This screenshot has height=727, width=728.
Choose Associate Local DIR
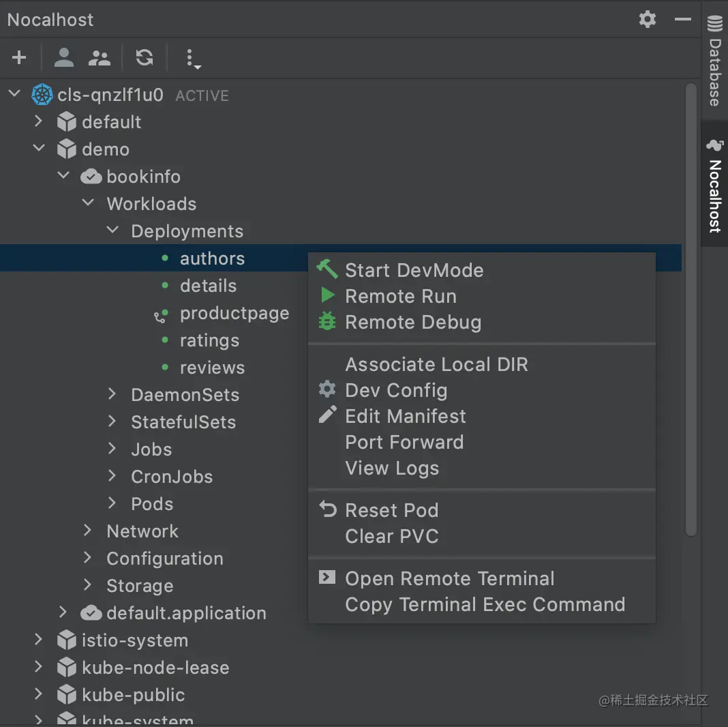(x=481, y=365)
